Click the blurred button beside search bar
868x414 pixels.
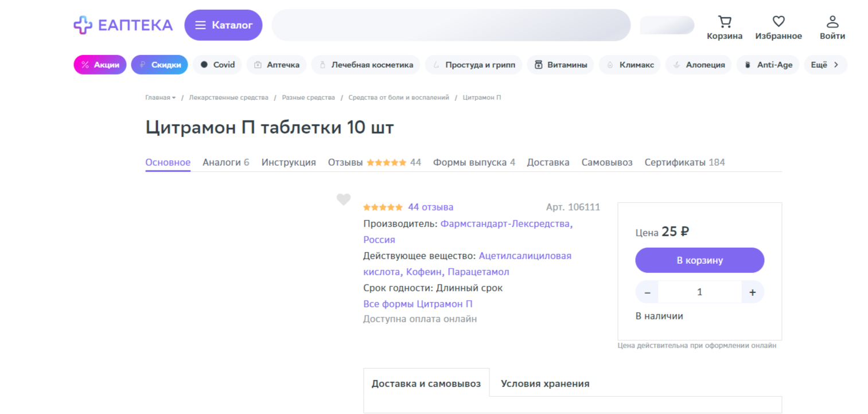667,25
